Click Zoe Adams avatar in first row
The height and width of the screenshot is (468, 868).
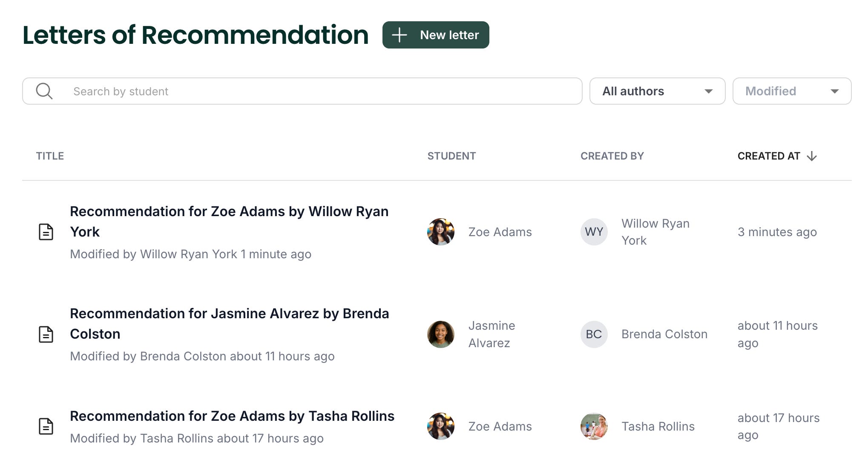click(441, 232)
